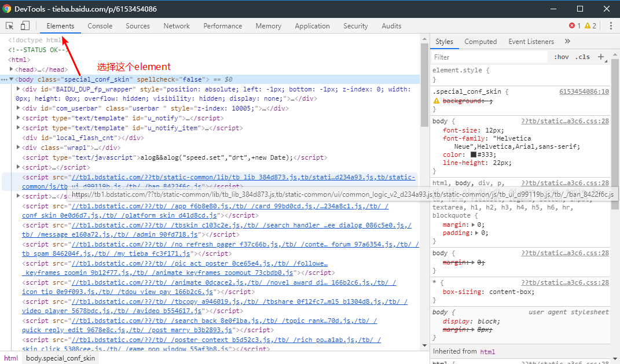Select the doctype html line

35,40
